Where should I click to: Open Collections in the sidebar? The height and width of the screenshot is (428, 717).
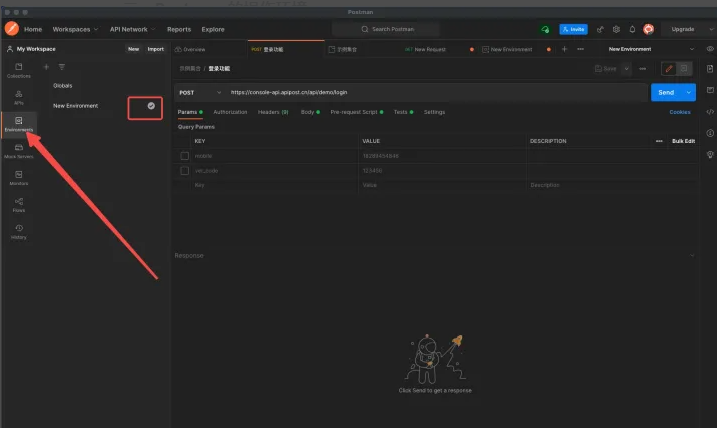[19, 70]
